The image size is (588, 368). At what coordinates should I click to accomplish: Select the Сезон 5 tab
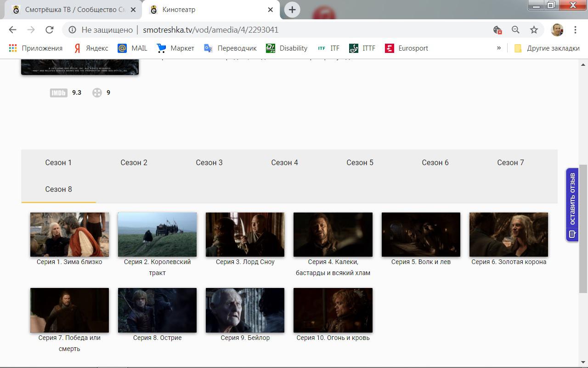click(x=360, y=162)
